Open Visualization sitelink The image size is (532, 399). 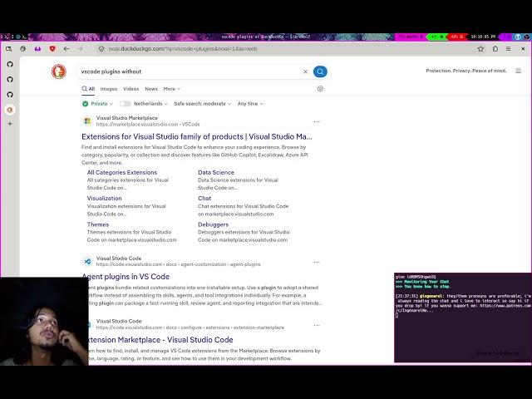point(104,198)
